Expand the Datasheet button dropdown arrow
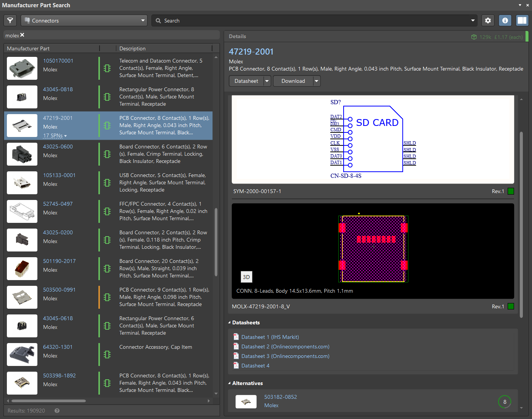This screenshot has height=419, width=532. pos(267,81)
